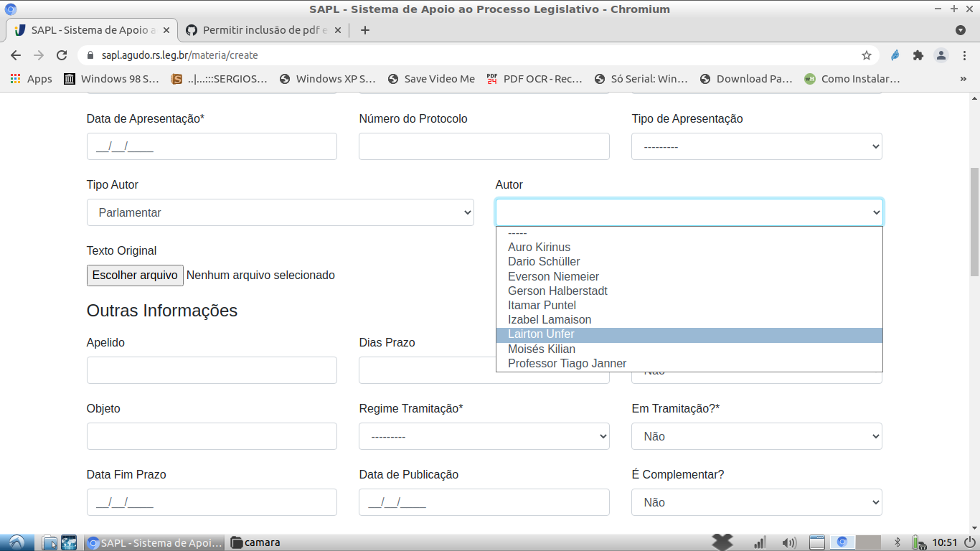Click the address bar URL
Viewport: 980px width, 551px height.
point(179,55)
